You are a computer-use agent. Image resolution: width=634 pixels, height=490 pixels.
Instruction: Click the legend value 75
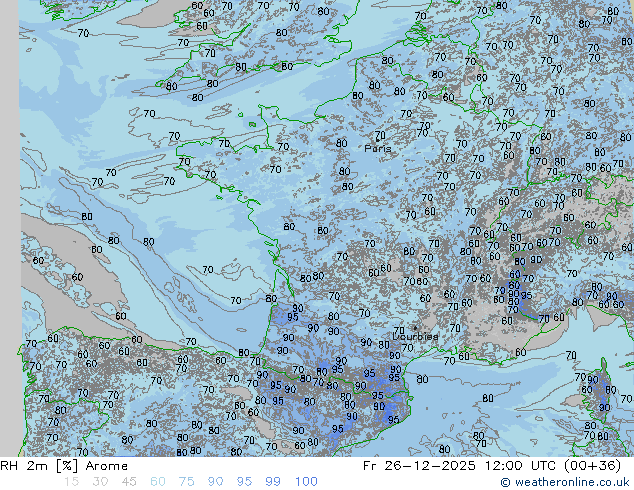click(x=186, y=482)
